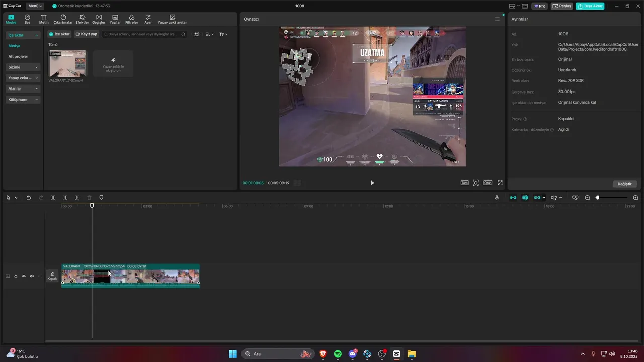Viewport: 644px width, 362px height.
Task: Click the trash delete icon in timeline toolbar
Action: [89, 198]
